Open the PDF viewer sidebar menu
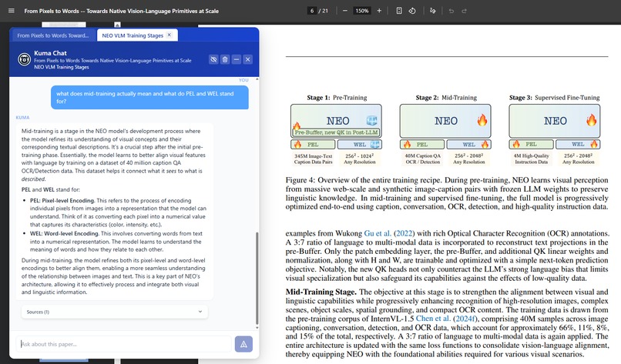621x364 pixels. (x=11, y=11)
